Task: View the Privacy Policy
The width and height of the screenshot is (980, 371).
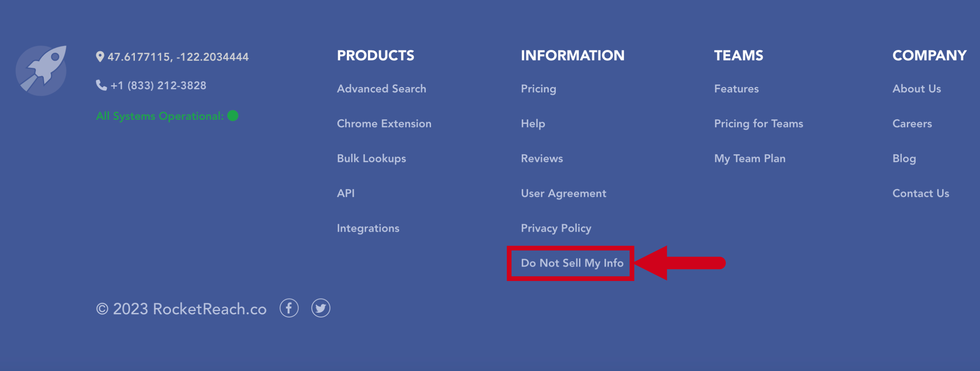Action: pos(556,228)
